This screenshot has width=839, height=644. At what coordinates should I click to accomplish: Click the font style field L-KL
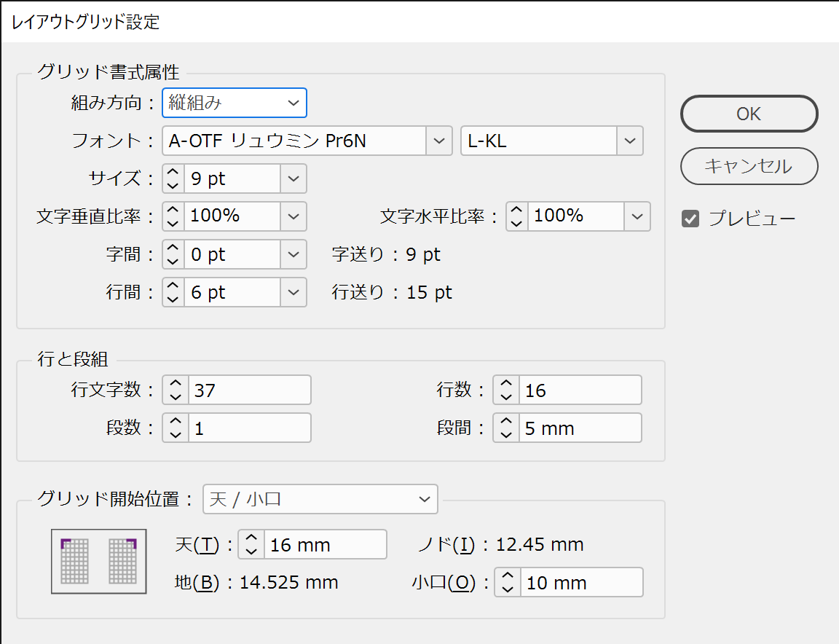click(539, 141)
